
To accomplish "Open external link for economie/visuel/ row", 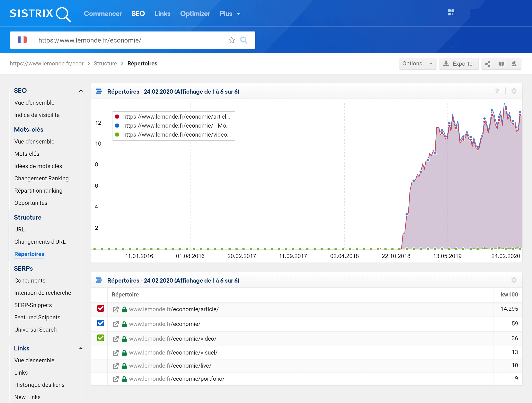I will coord(116,353).
